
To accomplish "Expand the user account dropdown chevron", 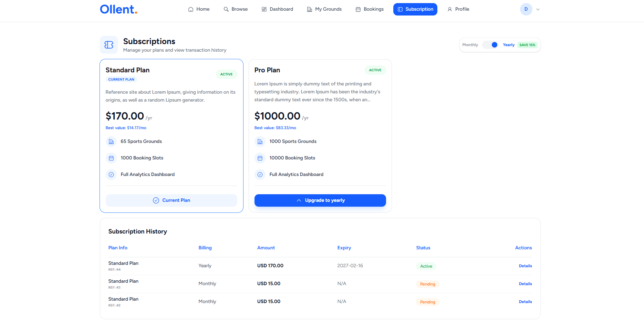I will point(538,9).
